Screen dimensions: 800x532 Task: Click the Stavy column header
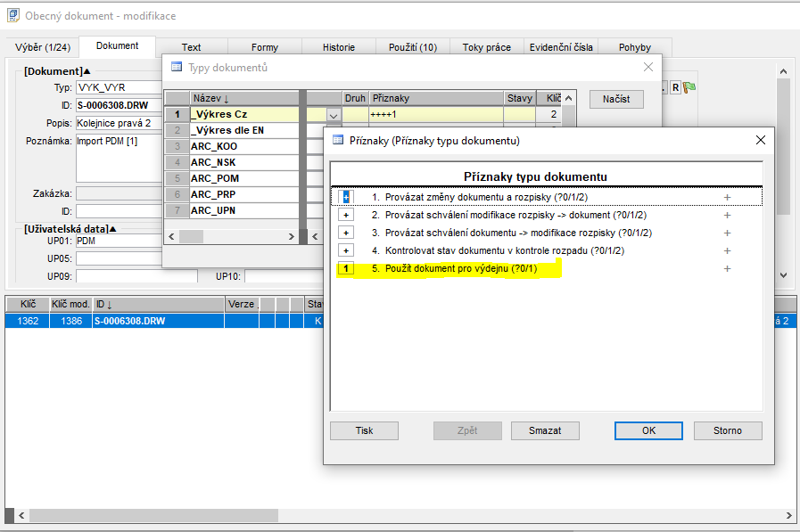click(520, 98)
